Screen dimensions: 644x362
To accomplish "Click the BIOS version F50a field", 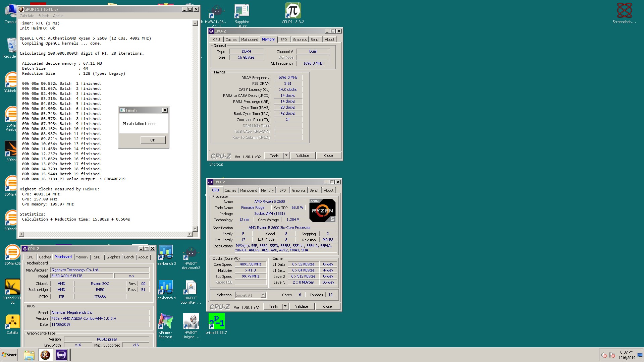I will 100,318.
